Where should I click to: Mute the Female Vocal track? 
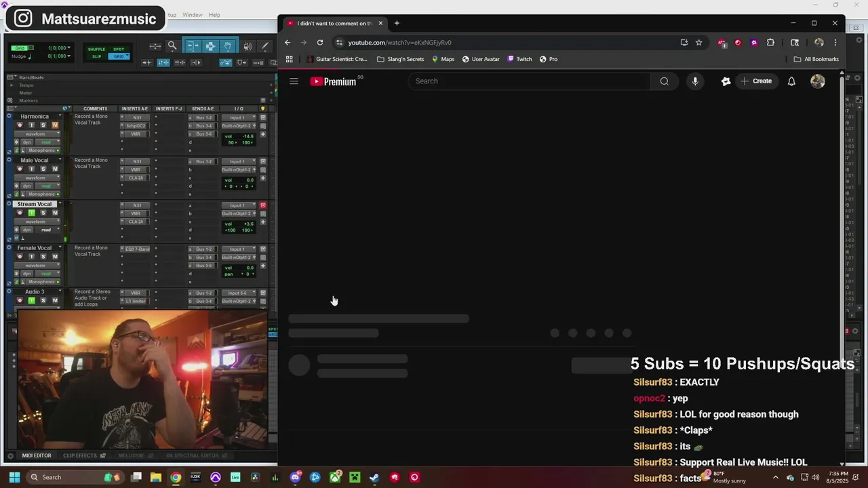pos(55,257)
